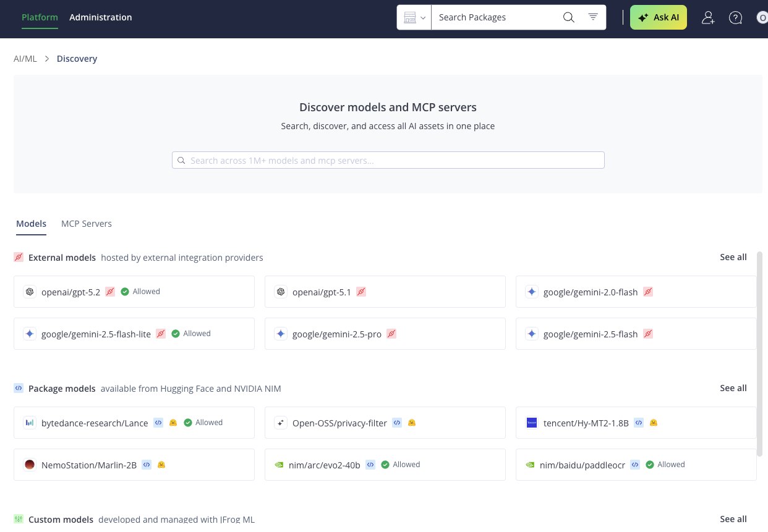Focus the Search Packages field
768x532 pixels.
497,17
